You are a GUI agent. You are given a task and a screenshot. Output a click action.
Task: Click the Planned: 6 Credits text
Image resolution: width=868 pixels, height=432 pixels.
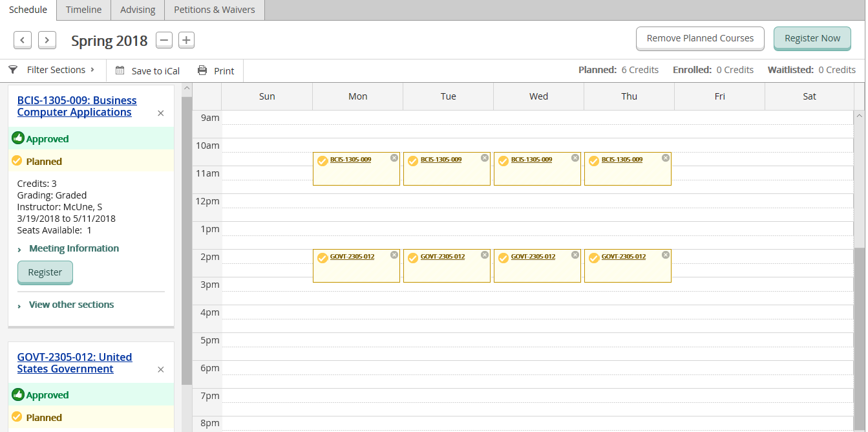619,70
